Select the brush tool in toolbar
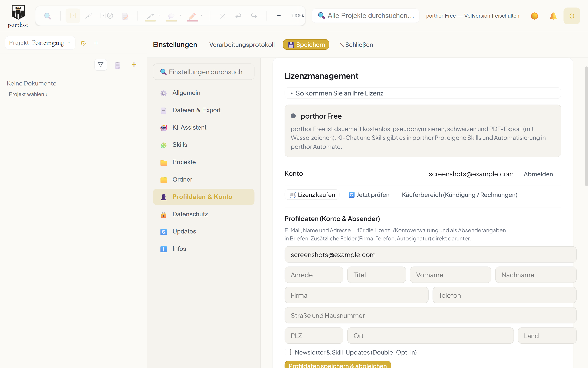Viewport: 588px width, 368px height. pos(89,16)
